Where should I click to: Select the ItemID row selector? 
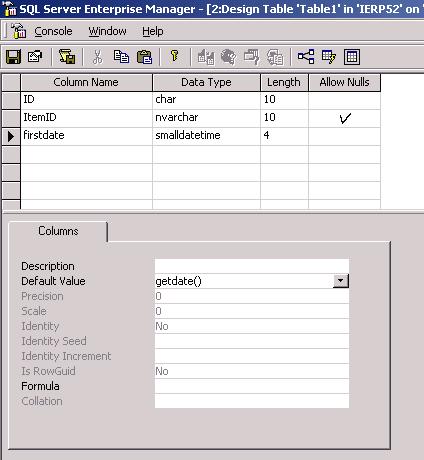coord(11,118)
